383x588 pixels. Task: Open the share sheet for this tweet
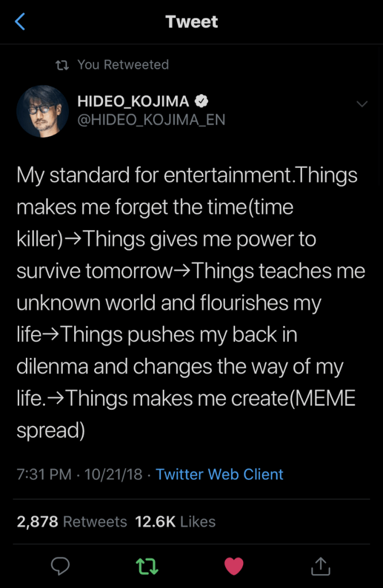[321, 566]
